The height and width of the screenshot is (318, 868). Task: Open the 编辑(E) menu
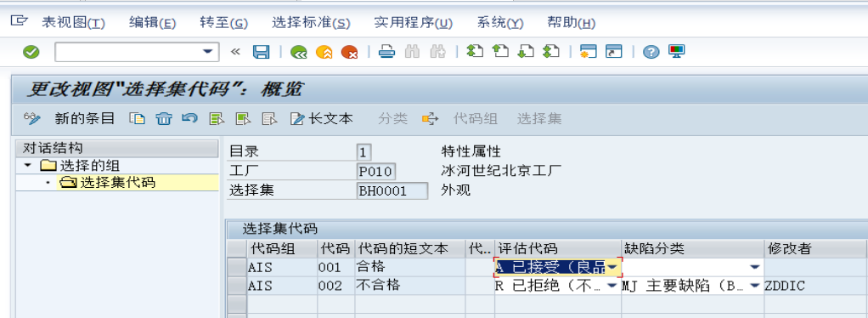pos(152,23)
